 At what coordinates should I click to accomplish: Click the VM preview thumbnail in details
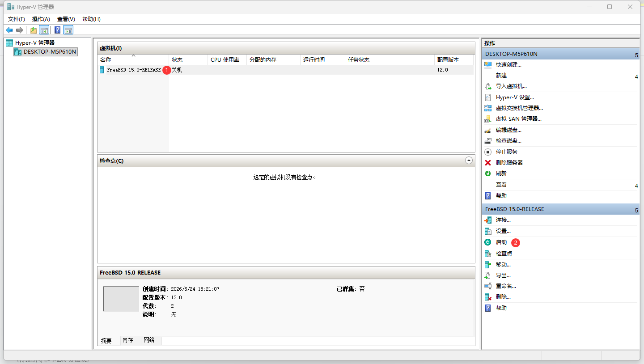[x=121, y=299]
